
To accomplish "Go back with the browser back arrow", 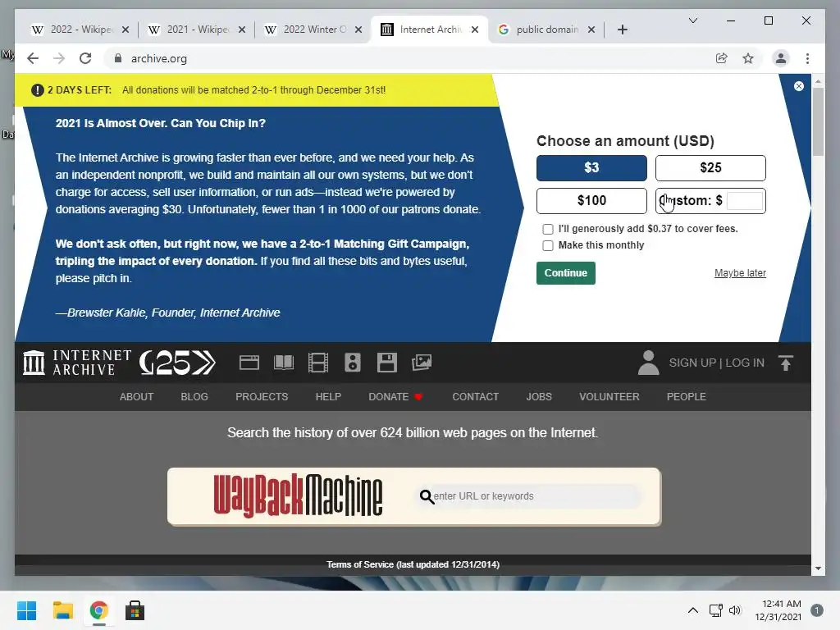I will click(x=33, y=58).
